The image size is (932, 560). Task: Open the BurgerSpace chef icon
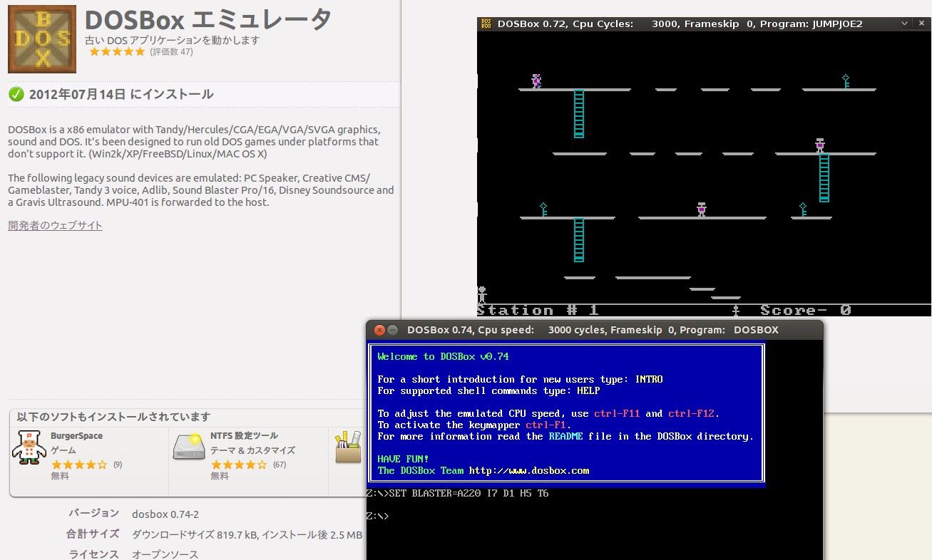coord(29,447)
